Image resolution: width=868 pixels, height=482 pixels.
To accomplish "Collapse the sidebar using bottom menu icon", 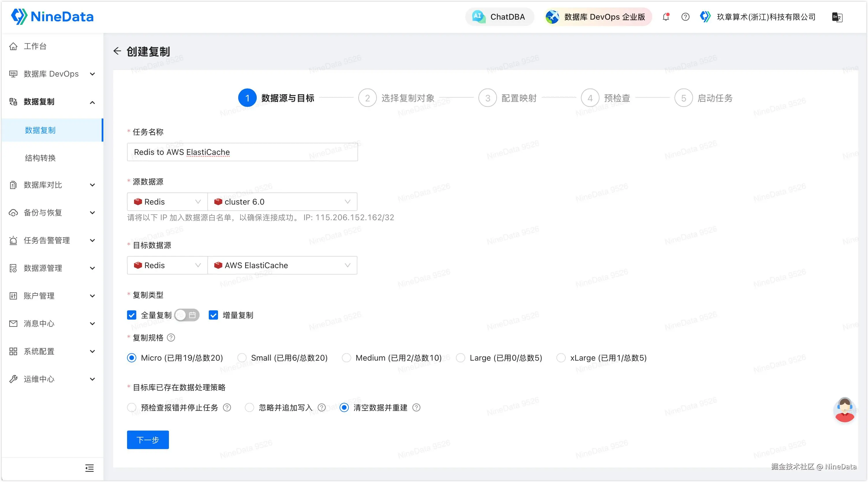I will coord(89,468).
